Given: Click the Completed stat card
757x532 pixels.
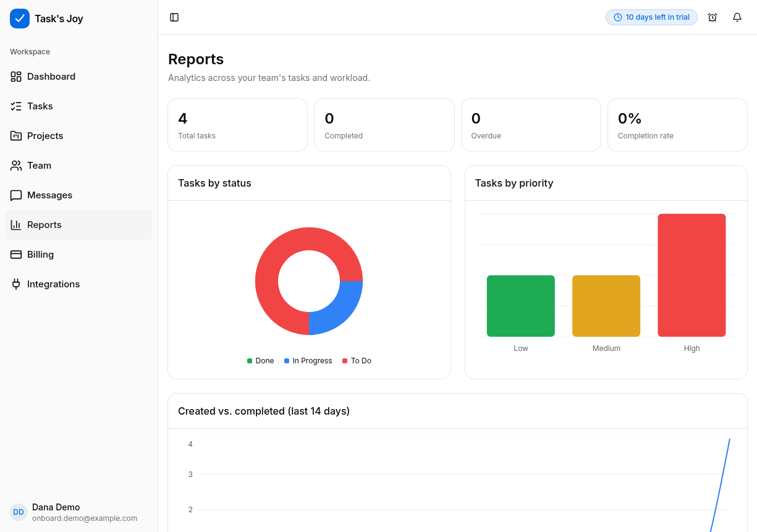Looking at the screenshot, I should tap(384, 125).
